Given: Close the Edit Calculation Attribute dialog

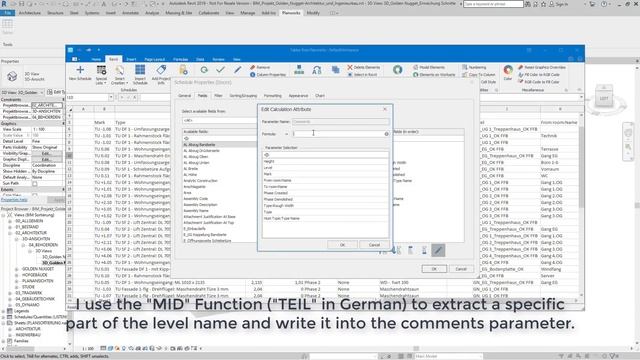Looking at the screenshot, I should [x=385, y=109].
